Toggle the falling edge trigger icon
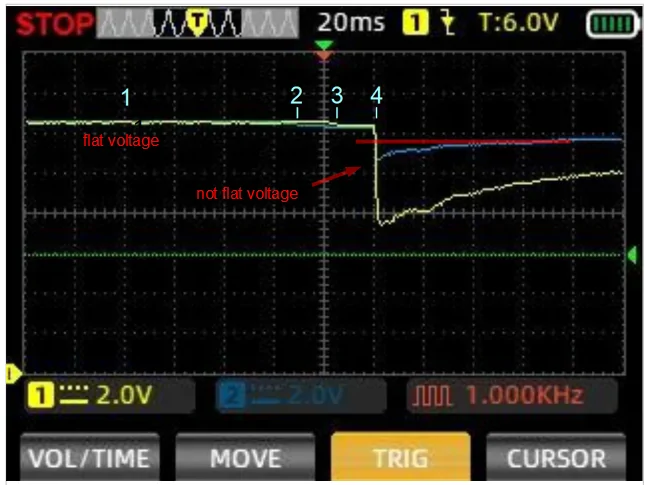Image resolution: width=645 pixels, height=485 pixels. point(448,23)
